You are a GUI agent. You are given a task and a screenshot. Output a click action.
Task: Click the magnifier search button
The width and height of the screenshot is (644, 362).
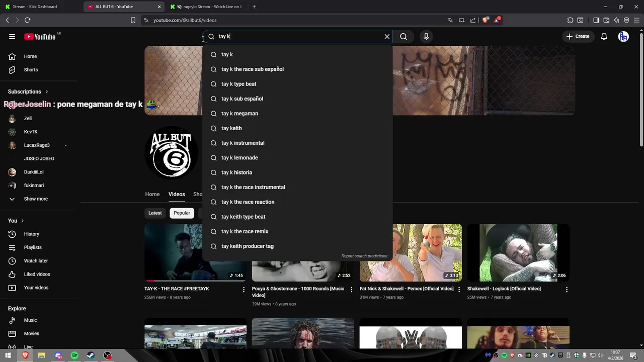coord(404,36)
